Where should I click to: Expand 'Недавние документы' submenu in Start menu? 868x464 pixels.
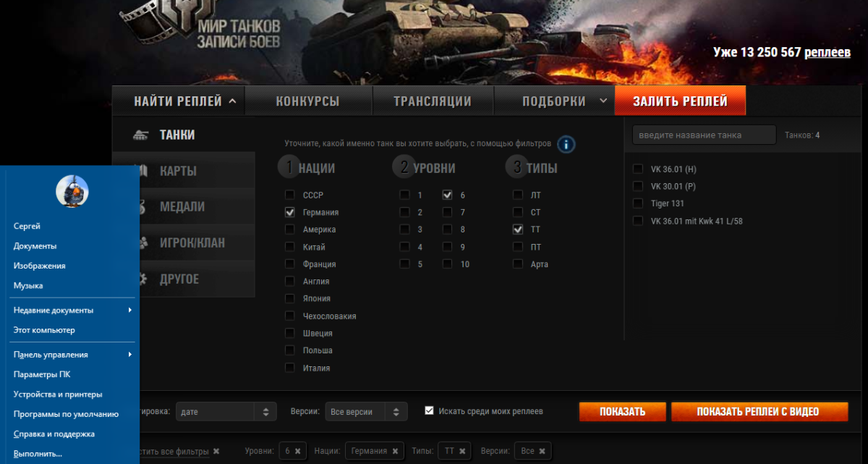72,310
